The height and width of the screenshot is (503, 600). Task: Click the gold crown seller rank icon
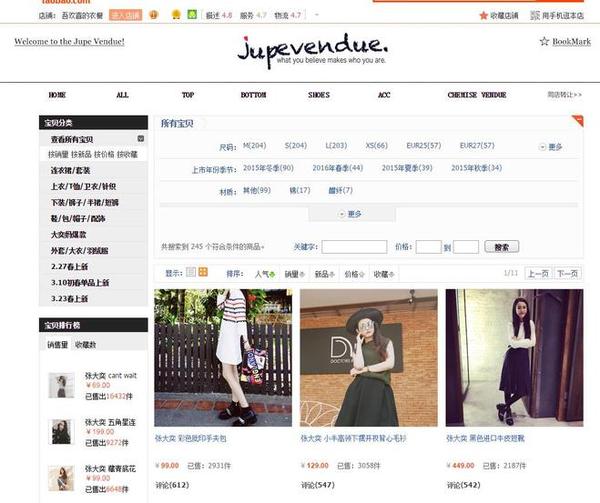pos(176,15)
